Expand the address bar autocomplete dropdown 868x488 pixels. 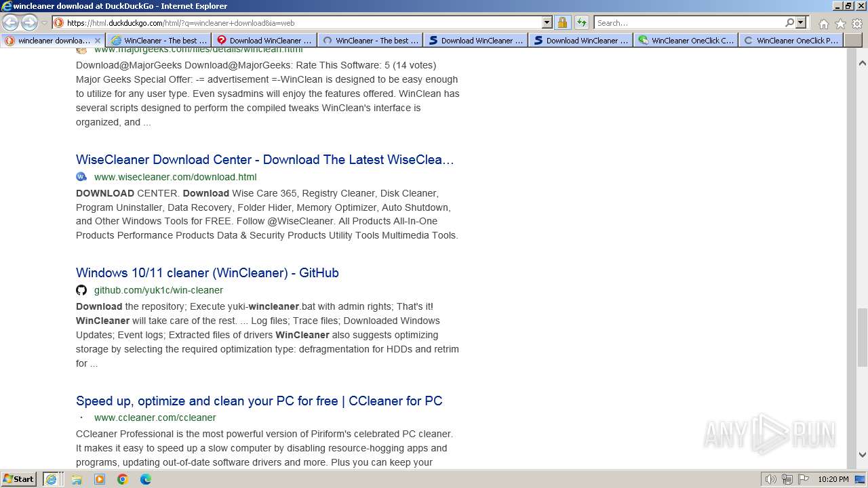(x=547, y=23)
